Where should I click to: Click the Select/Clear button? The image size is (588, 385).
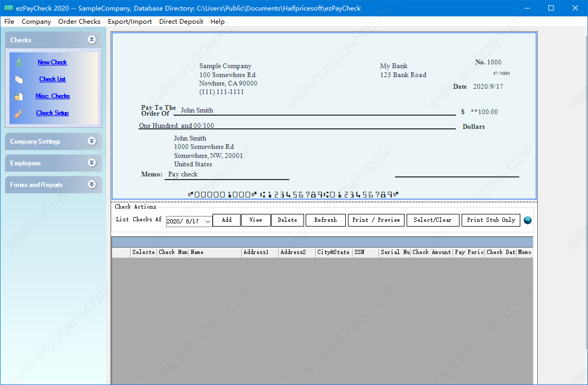(433, 220)
